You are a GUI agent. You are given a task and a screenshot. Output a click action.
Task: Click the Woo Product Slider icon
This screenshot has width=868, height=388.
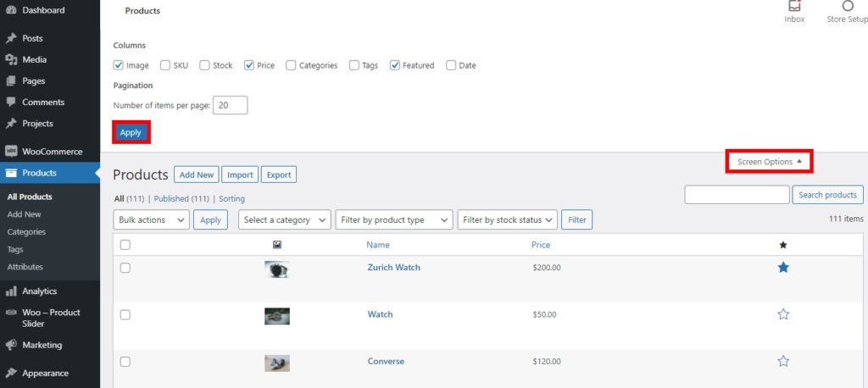point(11,313)
